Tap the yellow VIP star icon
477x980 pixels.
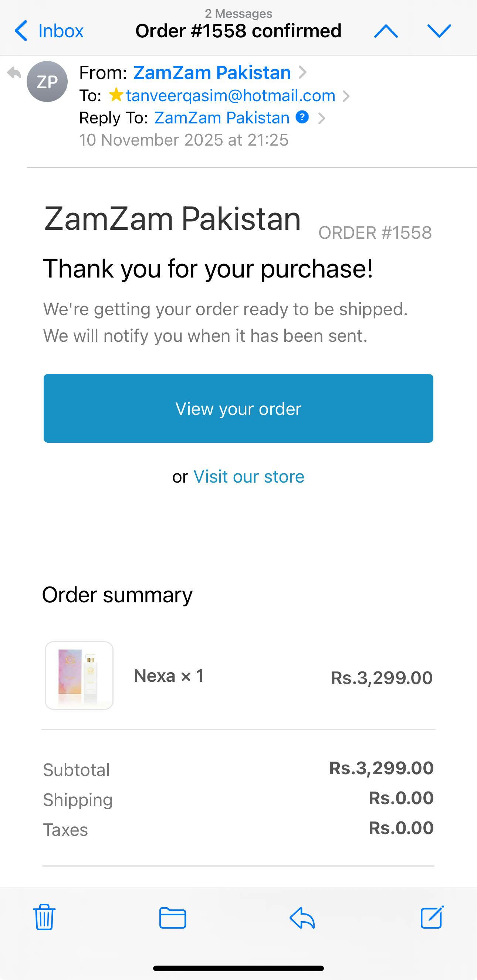point(116,95)
